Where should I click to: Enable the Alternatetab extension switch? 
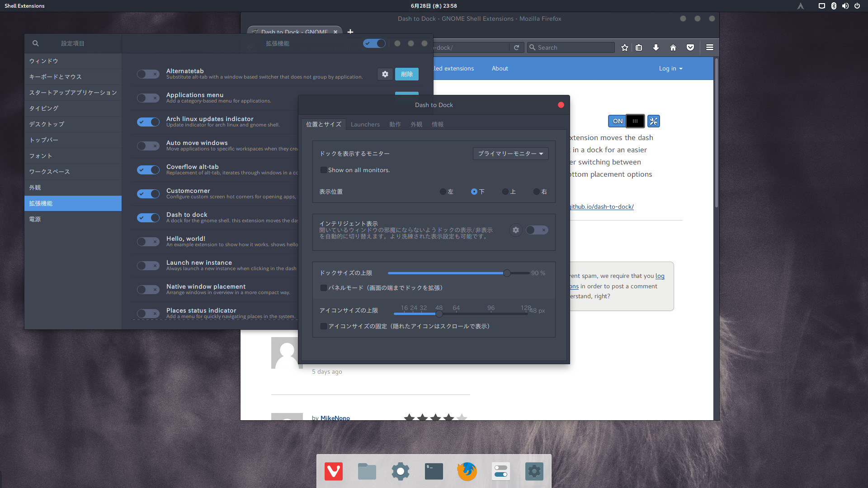coord(148,74)
